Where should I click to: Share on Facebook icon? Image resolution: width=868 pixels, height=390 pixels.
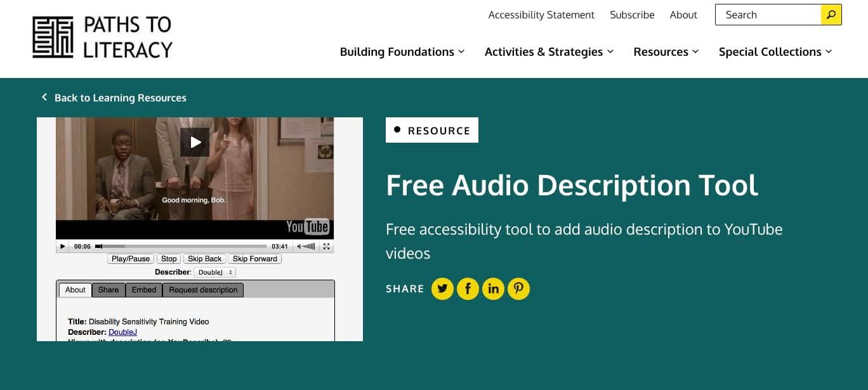point(468,289)
